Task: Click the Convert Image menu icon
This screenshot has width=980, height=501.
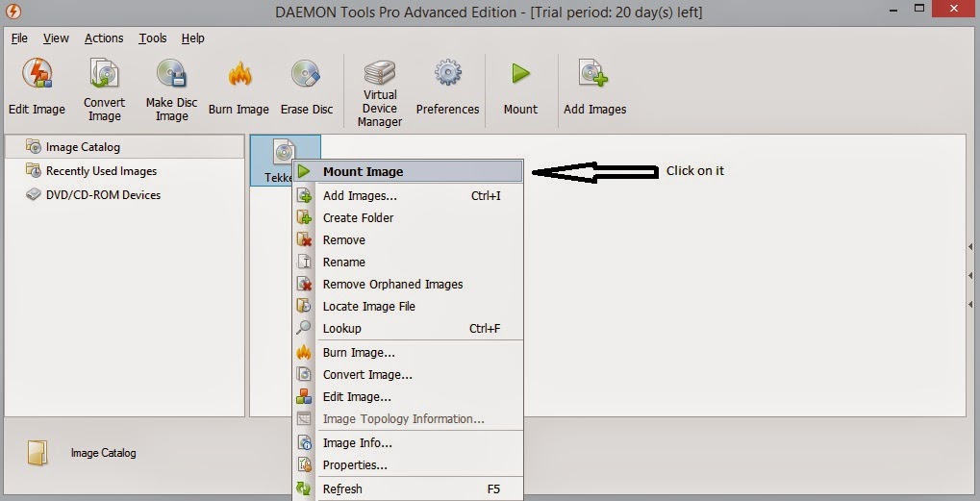Action: coord(304,374)
